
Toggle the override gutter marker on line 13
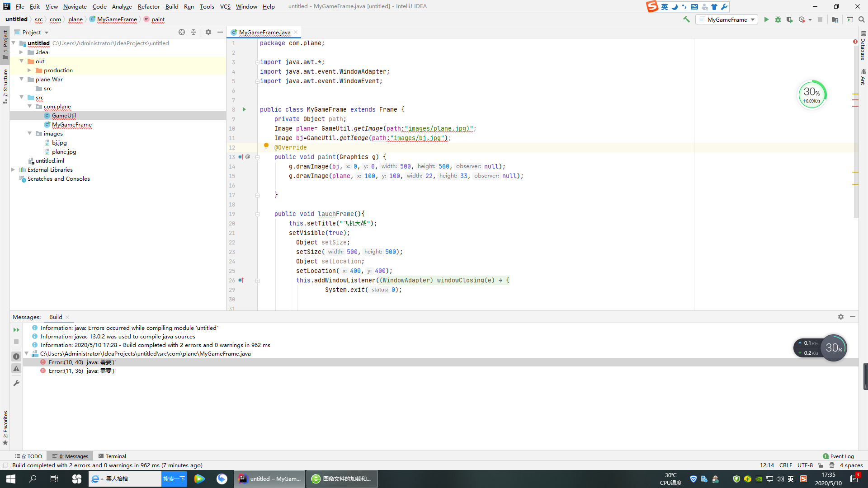[241, 157]
